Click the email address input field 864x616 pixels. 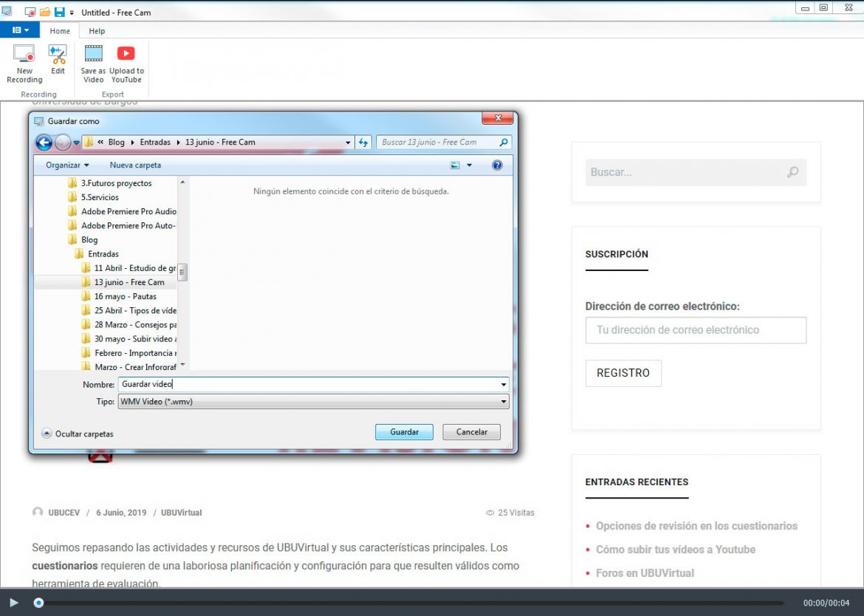(696, 330)
